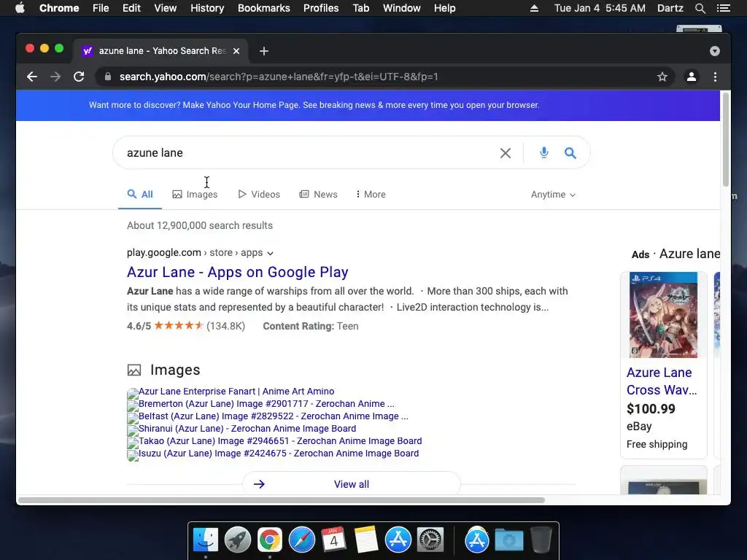Open a new tab with the plus button
This screenshot has width=747, height=560.
coord(264,51)
